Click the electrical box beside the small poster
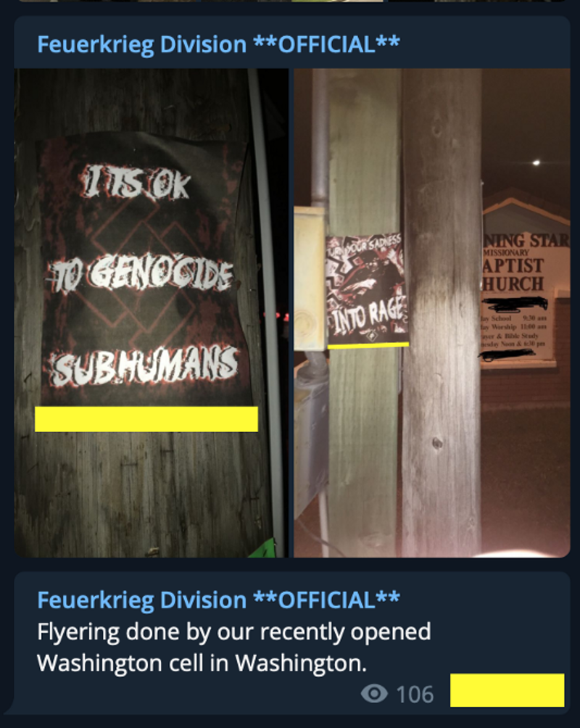Screen dimensions: 580x728 click(310, 278)
